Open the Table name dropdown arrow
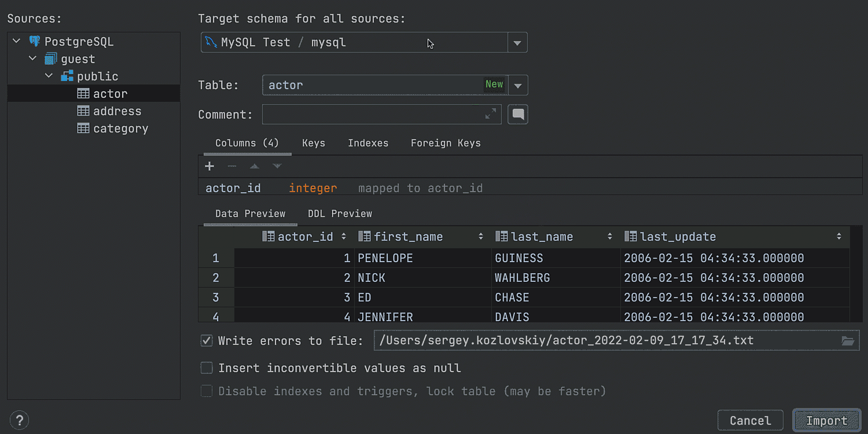The height and width of the screenshot is (434, 868). point(518,86)
